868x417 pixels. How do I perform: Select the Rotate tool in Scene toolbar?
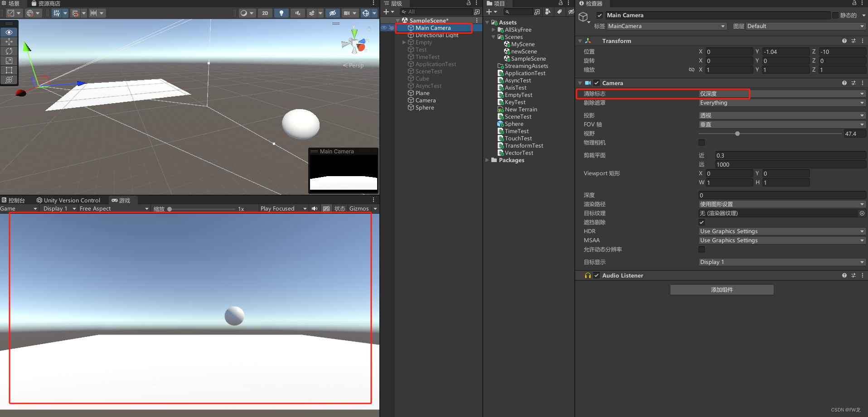[9, 51]
